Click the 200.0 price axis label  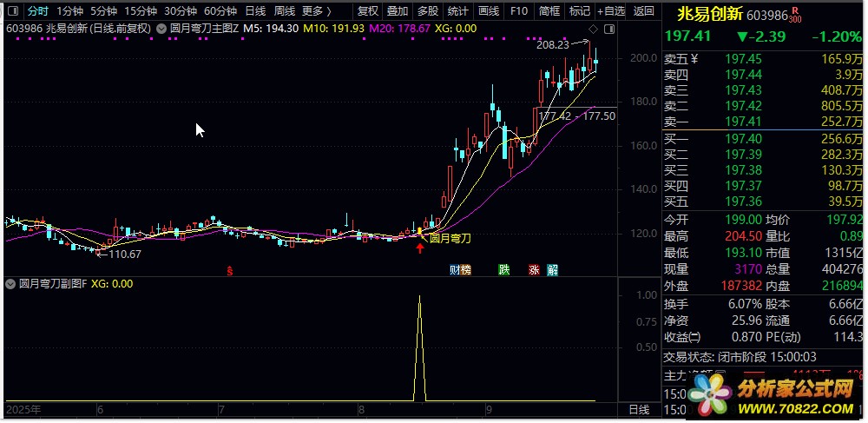(643, 58)
